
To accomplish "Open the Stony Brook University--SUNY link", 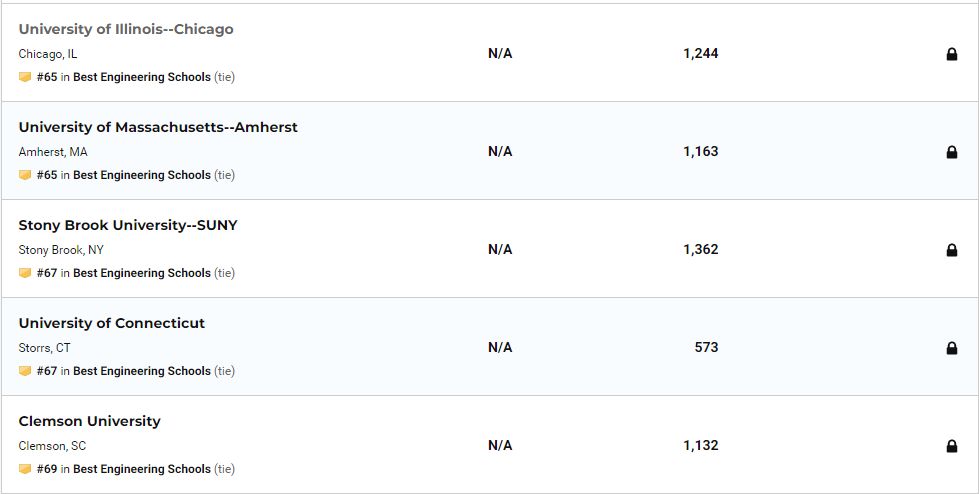I will tap(128, 225).
